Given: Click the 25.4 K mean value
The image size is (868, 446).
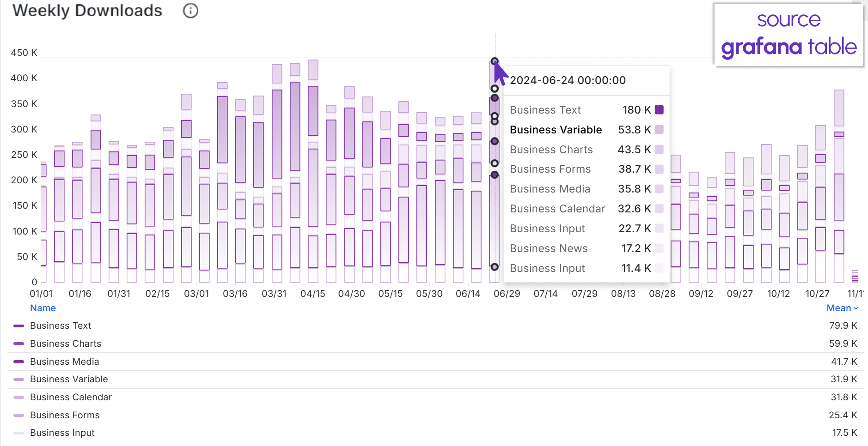Looking at the screenshot, I should pos(843,415).
